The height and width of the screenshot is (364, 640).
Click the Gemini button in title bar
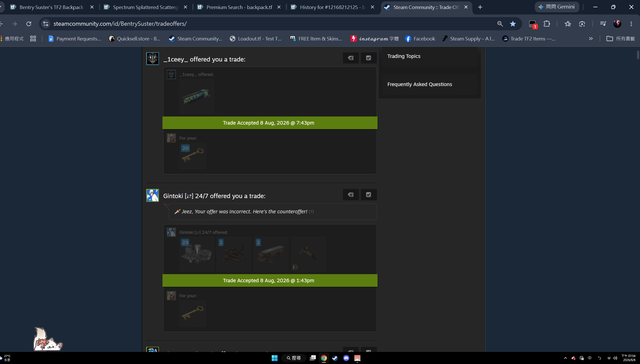click(x=557, y=7)
